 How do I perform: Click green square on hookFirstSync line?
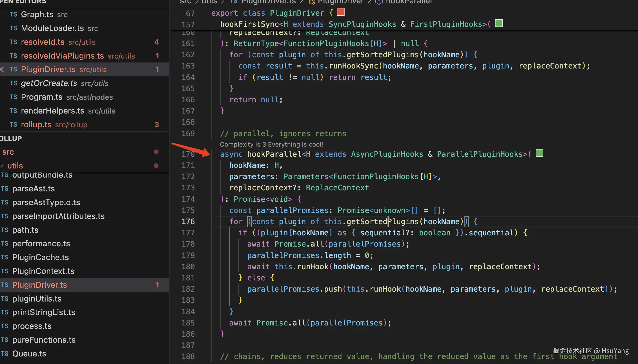pyautogui.click(x=499, y=23)
